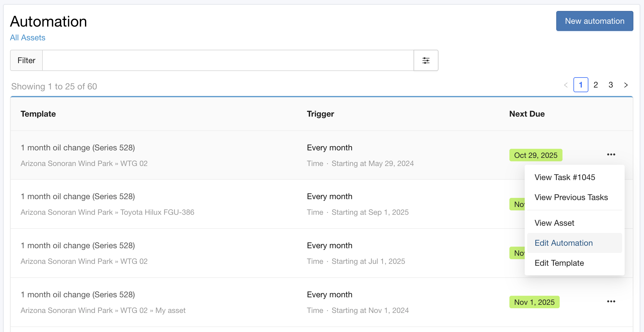Click the New automation button
Screen dimensions: 644x332
pyautogui.click(x=594, y=21)
